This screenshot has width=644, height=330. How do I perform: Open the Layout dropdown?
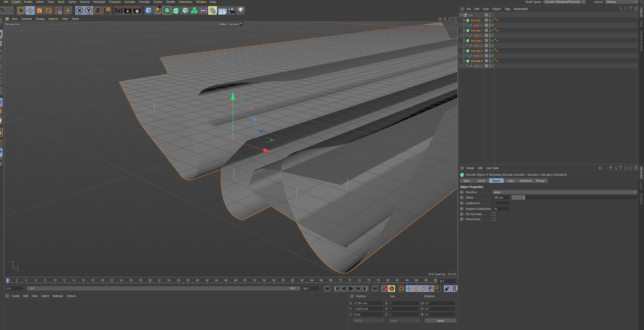(x=621, y=2)
